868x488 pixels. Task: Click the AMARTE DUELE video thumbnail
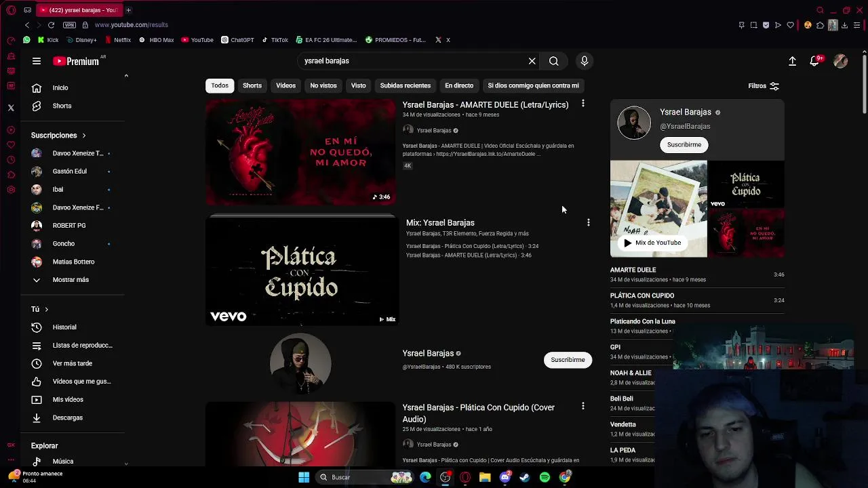300,152
